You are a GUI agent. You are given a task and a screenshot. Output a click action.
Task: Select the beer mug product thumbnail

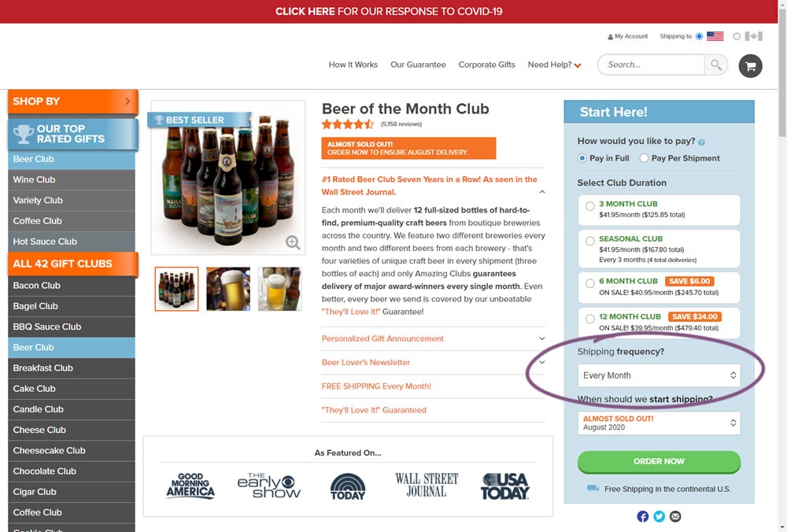coord(279,289)
